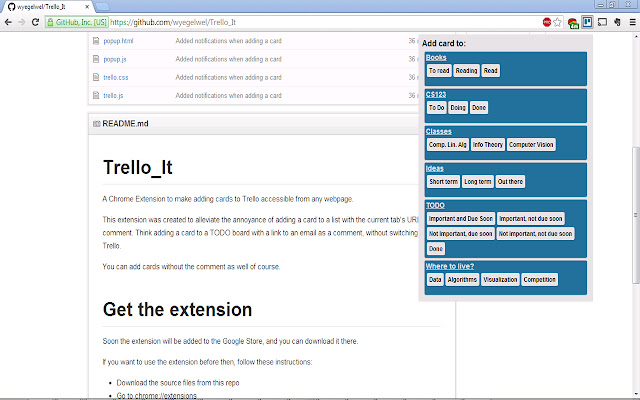Pick "Important and Due Soon" TODO list

click(x=460, y=218)
